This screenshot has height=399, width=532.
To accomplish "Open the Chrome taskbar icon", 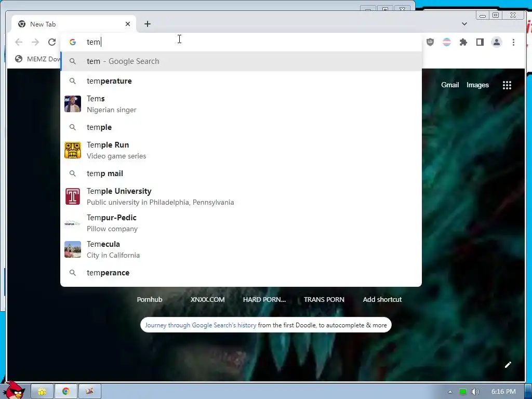I will tap(66, 391).
